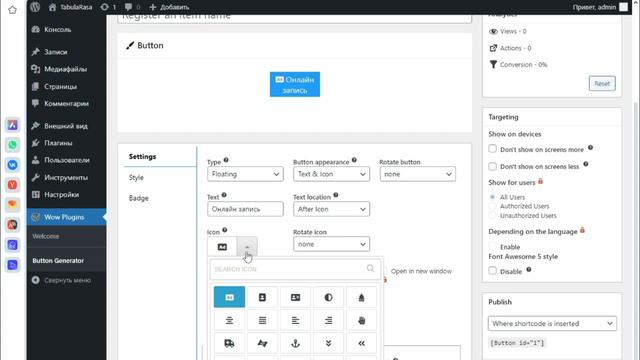Pick the ambulance truck icon
640x360 pixels.
coord(229,343)
